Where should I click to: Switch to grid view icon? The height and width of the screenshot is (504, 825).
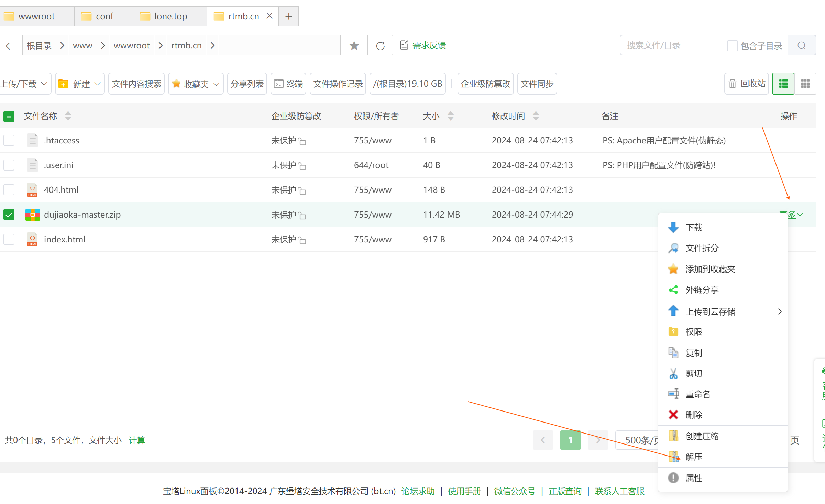coord(805,84)
